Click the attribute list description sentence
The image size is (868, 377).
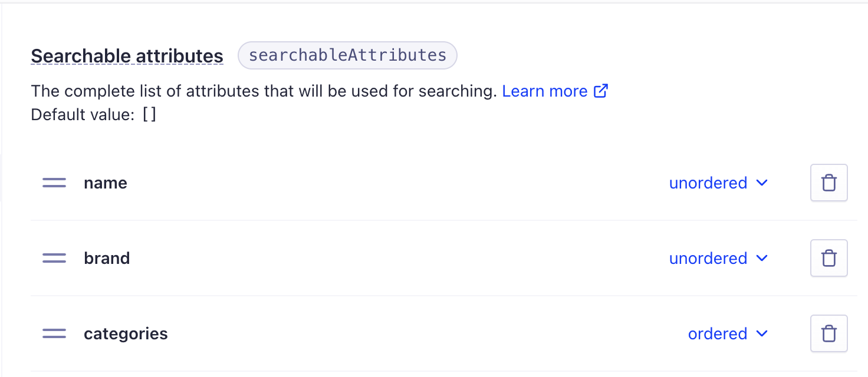coord(264,91)
